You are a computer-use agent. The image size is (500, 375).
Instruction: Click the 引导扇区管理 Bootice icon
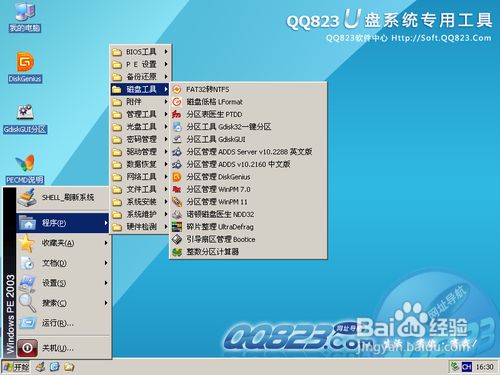click(x=177, y=239)
